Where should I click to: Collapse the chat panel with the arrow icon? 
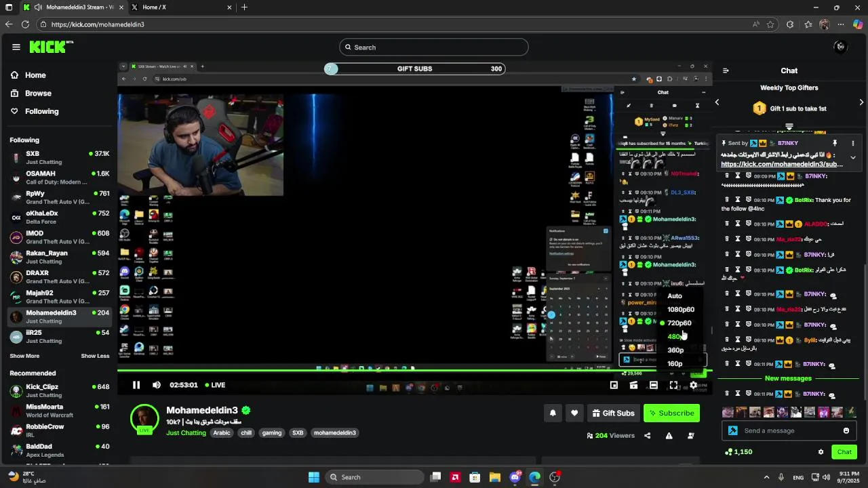(726, 70)
